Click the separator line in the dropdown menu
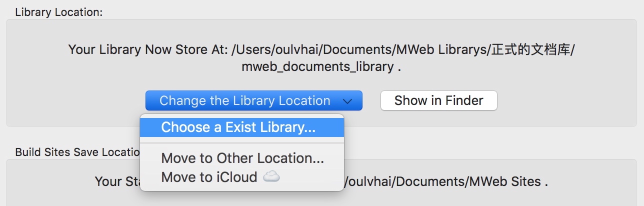Screen dimensions: 644x206 point(242,143)
